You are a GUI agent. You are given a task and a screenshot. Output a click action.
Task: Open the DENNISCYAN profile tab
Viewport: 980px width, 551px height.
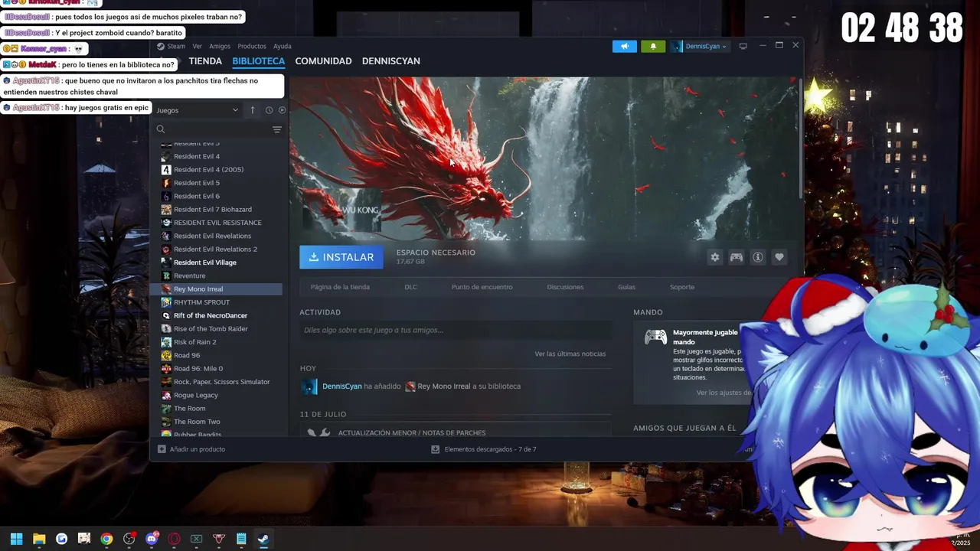coord(390,61)
